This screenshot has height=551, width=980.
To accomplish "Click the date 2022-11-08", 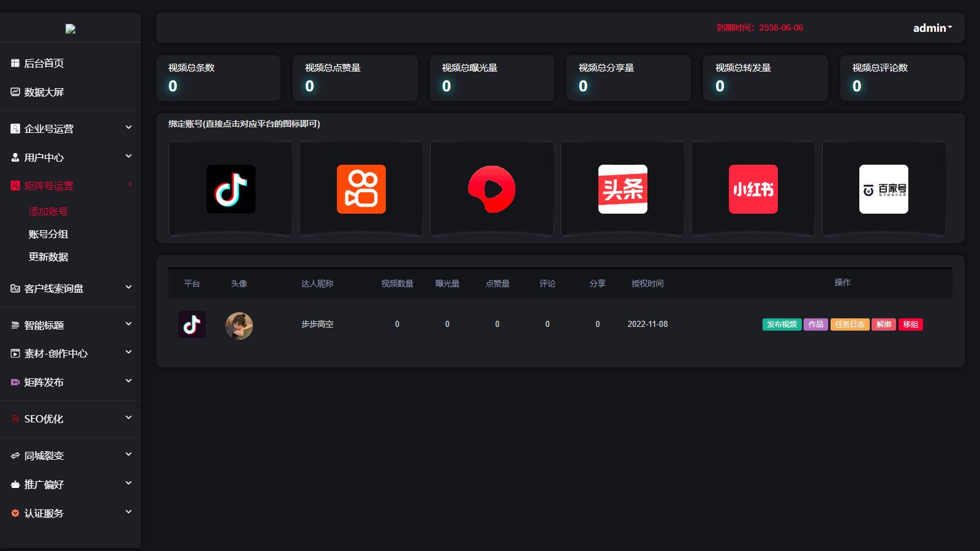I will 647,324.
